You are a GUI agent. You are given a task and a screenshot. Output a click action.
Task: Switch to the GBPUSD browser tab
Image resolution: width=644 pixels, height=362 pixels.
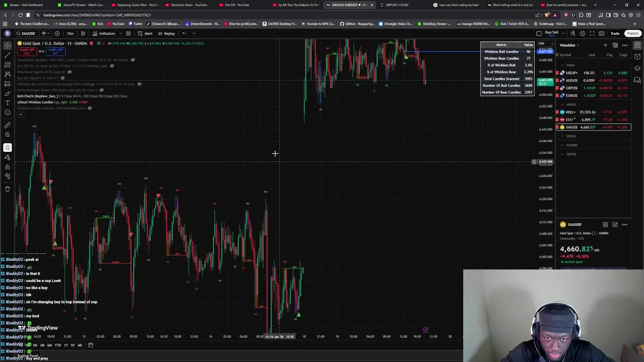coord(397,5)
